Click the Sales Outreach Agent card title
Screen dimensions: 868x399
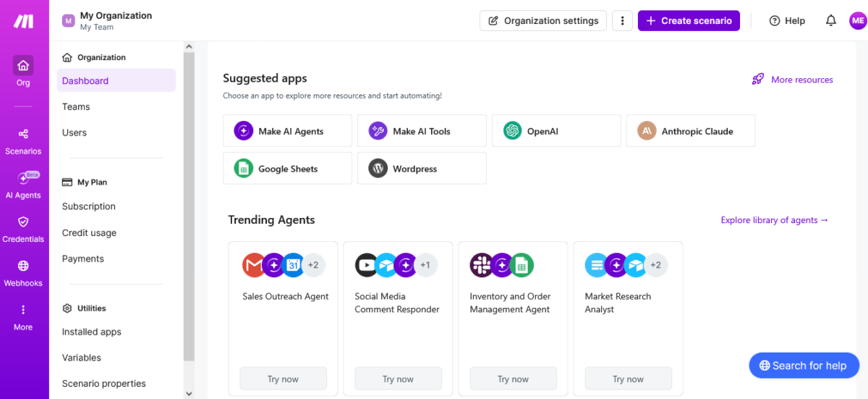click(286, 296)
